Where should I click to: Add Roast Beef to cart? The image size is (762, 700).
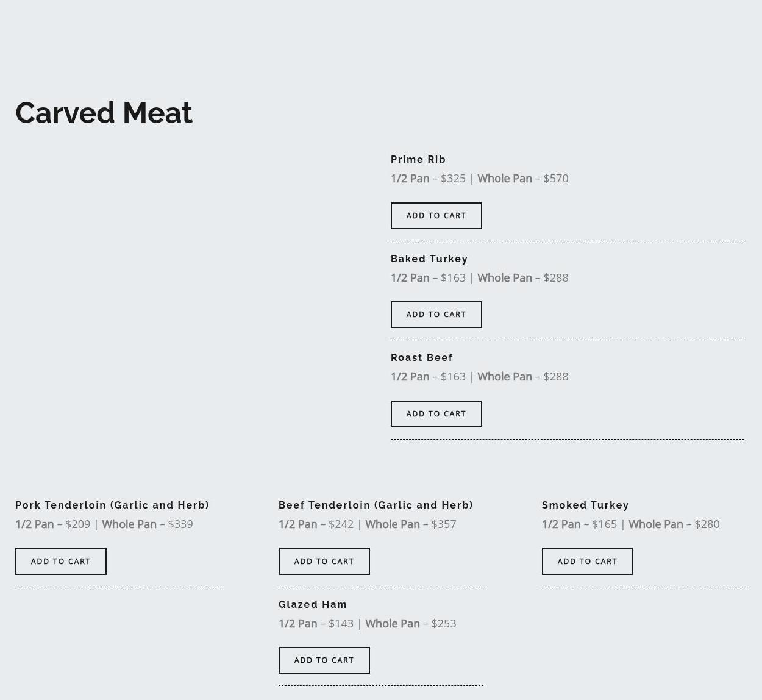[436, 414]
